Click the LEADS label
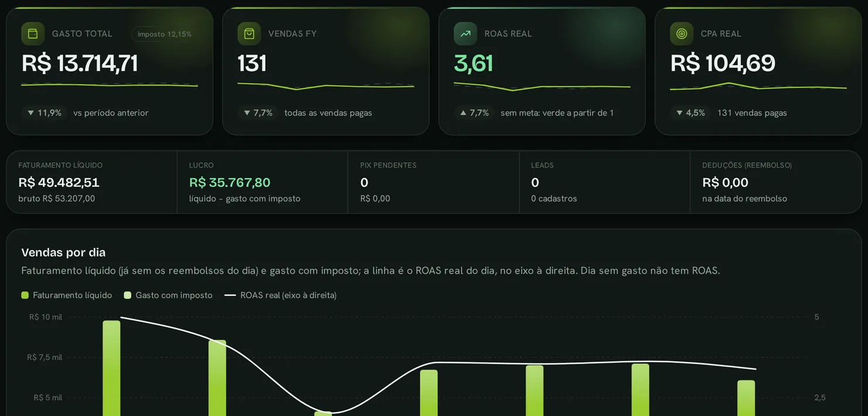The image size is (868, 416). [542, 165]
